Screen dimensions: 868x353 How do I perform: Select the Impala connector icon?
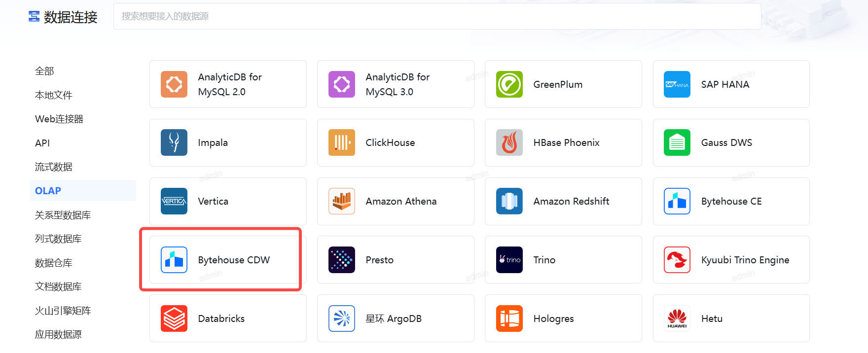(174, 142)
